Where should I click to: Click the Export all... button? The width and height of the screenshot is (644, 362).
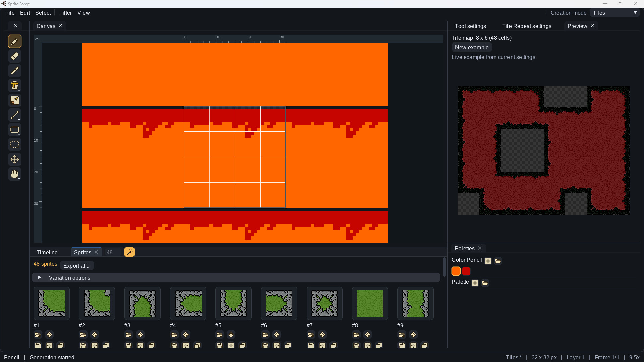coord(77,266)
